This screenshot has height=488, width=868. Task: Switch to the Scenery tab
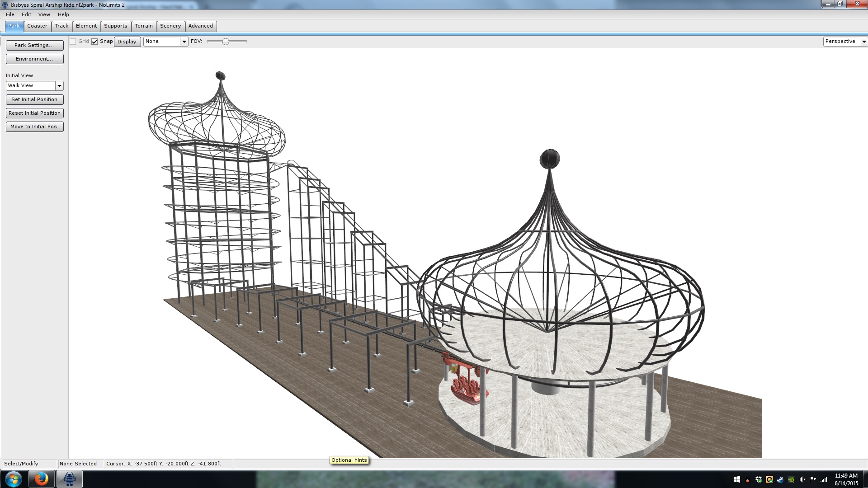170,26
